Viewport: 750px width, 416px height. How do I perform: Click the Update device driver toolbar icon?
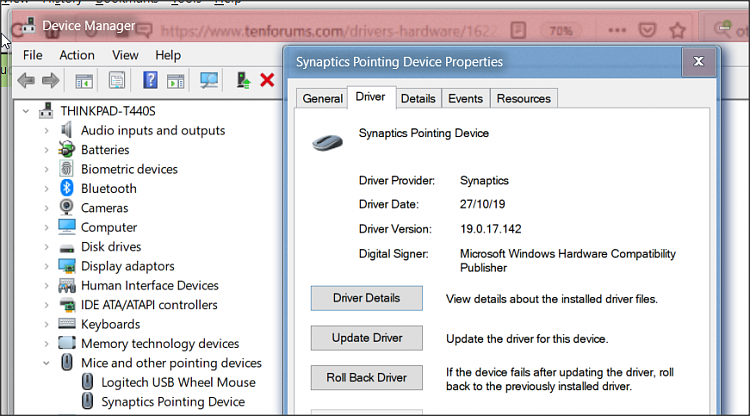(x=243, y=80)
